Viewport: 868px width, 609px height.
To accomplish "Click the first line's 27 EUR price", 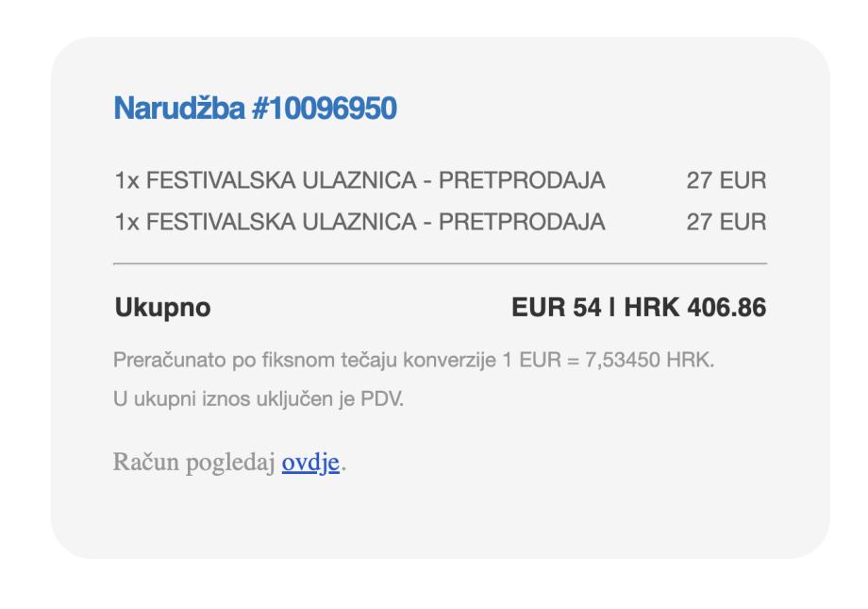I will (726, 180).
